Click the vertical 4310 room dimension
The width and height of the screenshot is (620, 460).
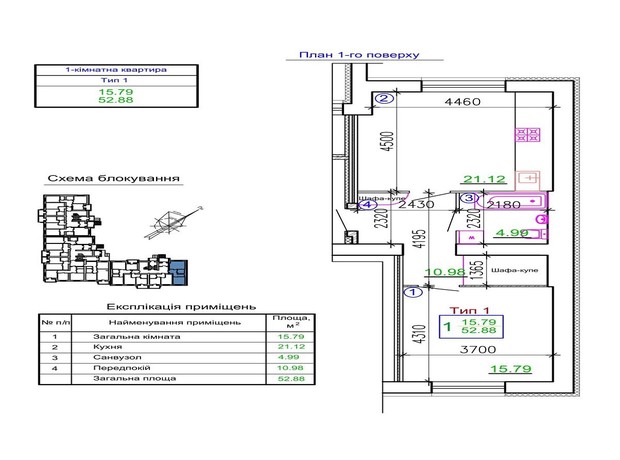pyautogui.click(x=420, y=334)
